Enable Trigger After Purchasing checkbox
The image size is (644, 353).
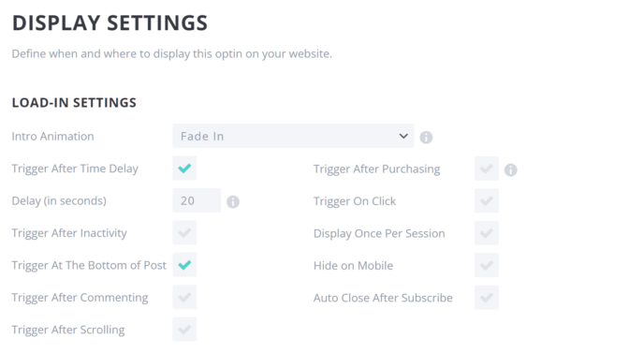click(x=487, y=169)
